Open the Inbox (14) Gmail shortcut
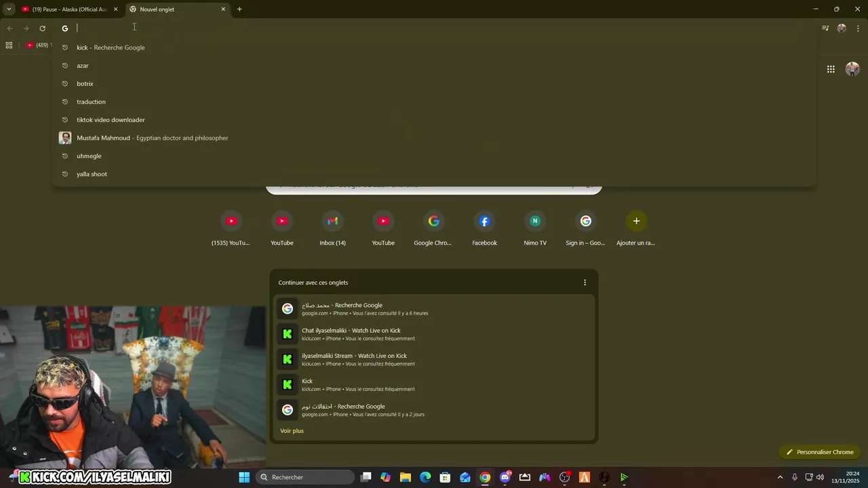The width and height of the screenshot is (868, 488). pos(332,228)
